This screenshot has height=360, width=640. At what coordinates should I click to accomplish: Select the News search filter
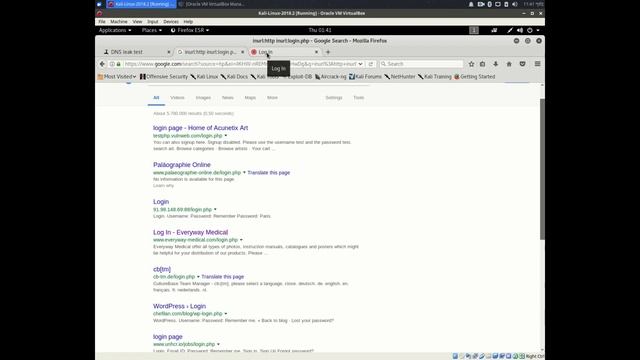[x=228, y=98]
